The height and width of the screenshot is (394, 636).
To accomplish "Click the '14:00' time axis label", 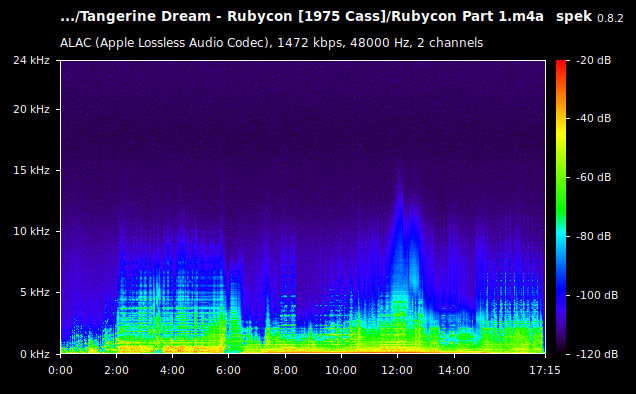I will click(454, 370).
